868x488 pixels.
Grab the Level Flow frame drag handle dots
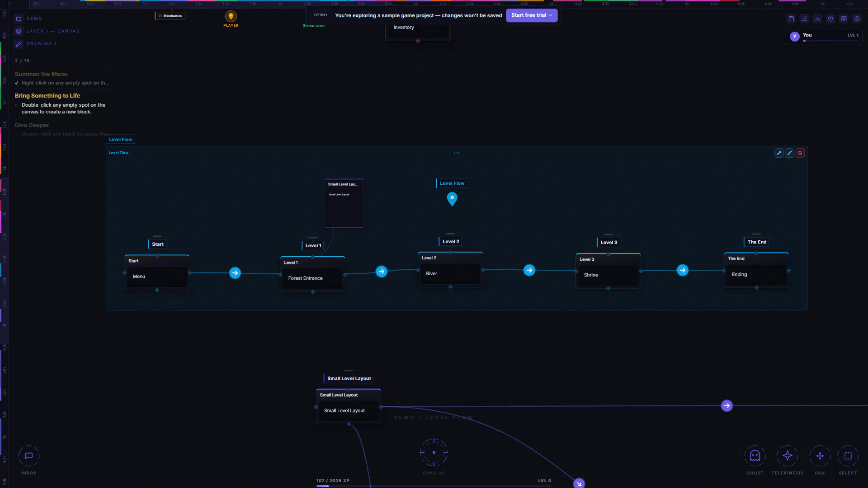coord(457,153)
